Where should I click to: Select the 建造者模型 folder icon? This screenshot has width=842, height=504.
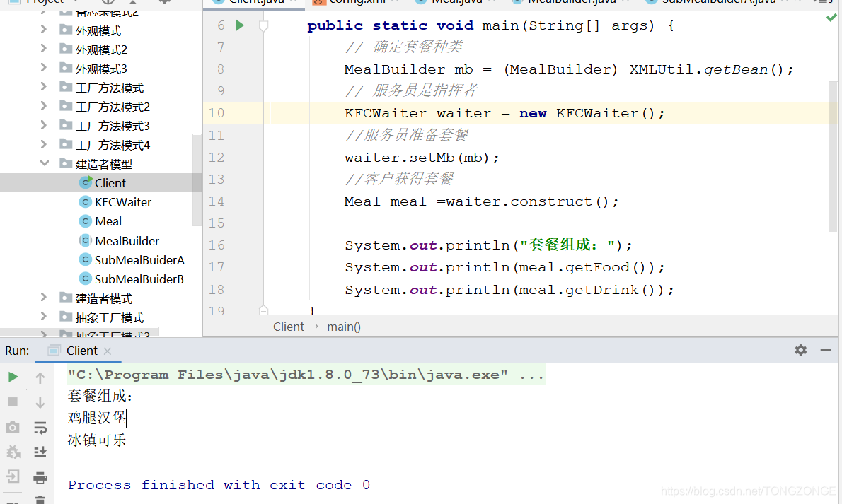point(66,163)
